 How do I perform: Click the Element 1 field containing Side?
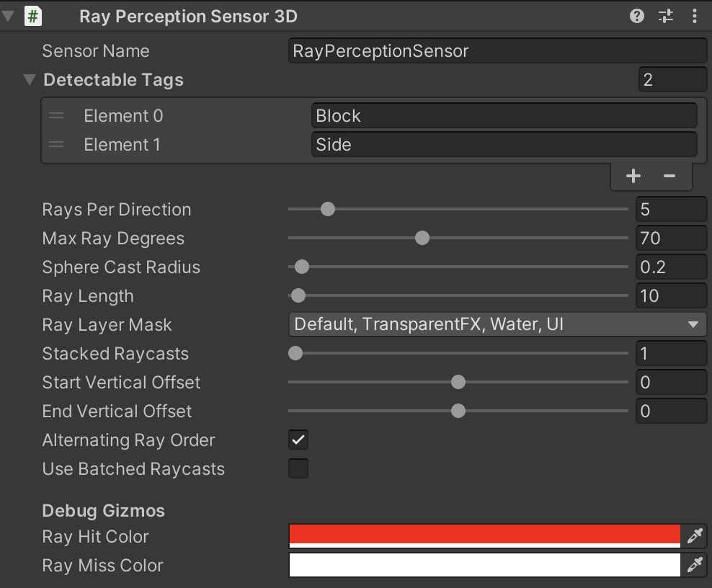[504, 144]
